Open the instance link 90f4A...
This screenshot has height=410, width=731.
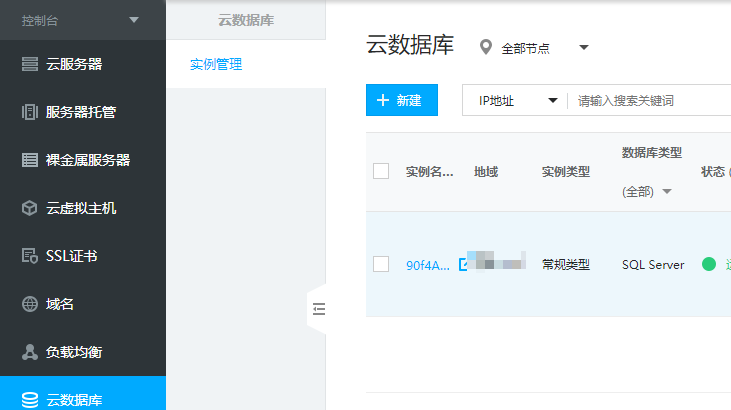coord(427,265)
